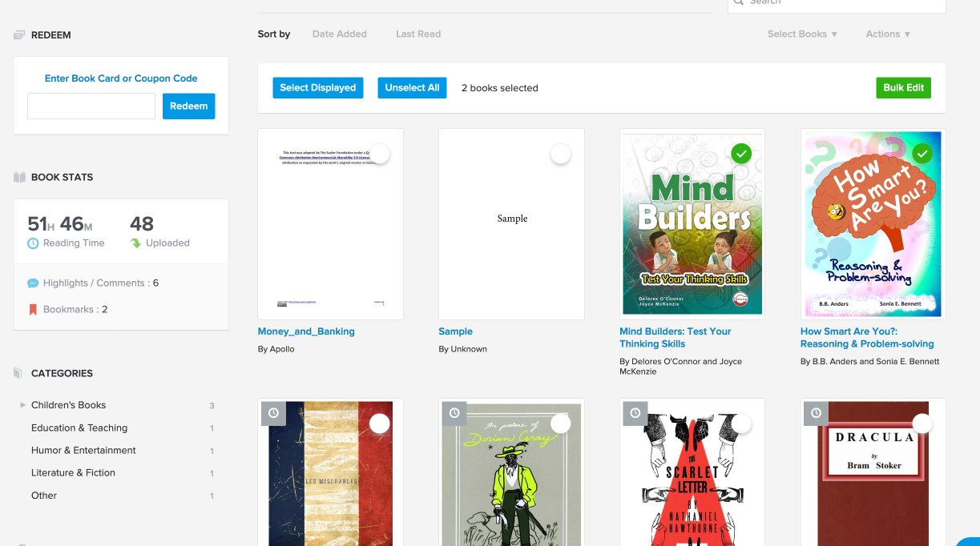Sort books by Last Read
Viewport: 980px width, 546px height.
[418, 34]
